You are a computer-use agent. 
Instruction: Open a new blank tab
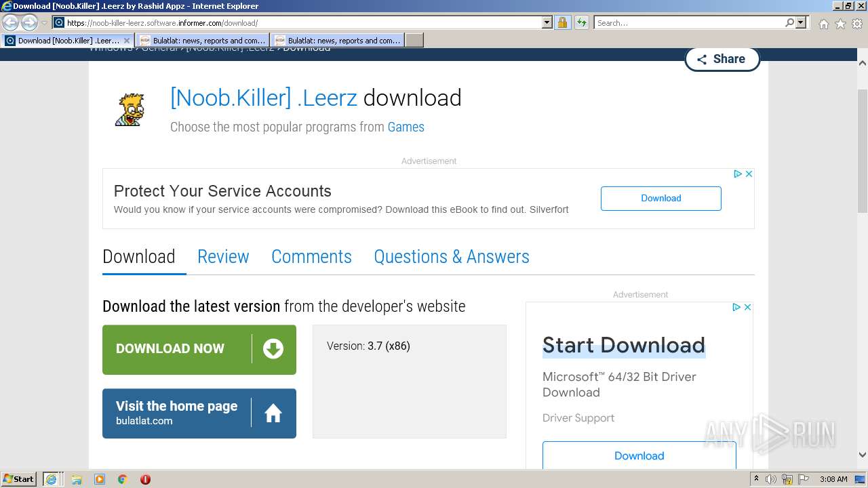(414, 41)
